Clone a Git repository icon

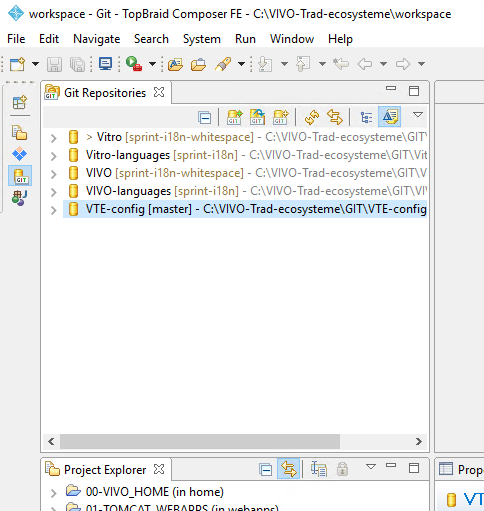257,117
